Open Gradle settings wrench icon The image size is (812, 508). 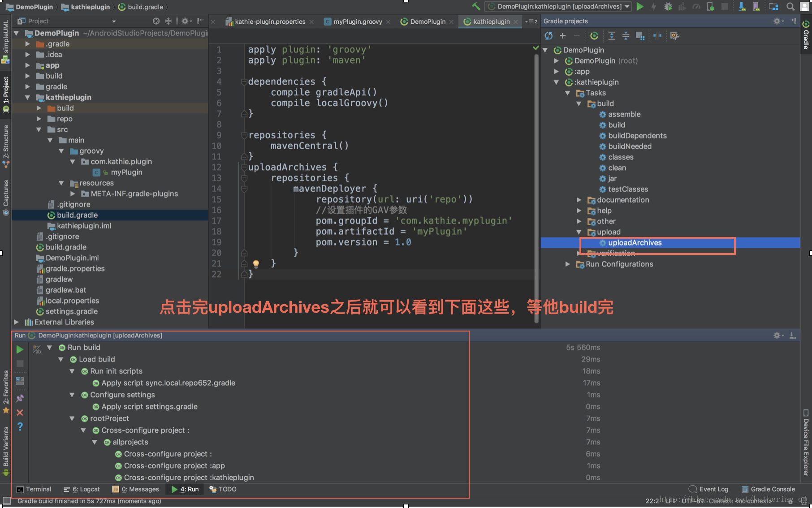tap(675, 36)
